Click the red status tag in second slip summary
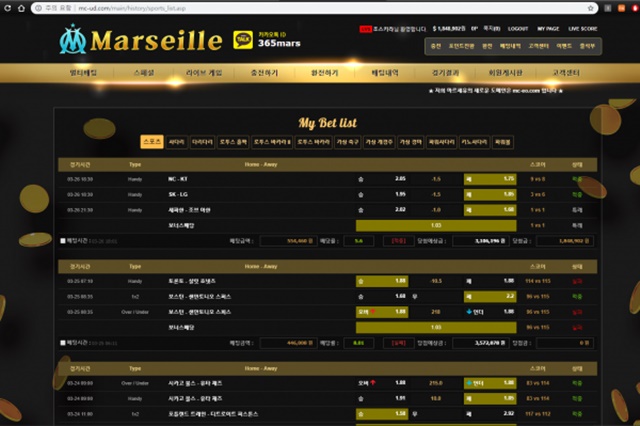Viewport: 640px width, 426px height. [x=398, y=343]
